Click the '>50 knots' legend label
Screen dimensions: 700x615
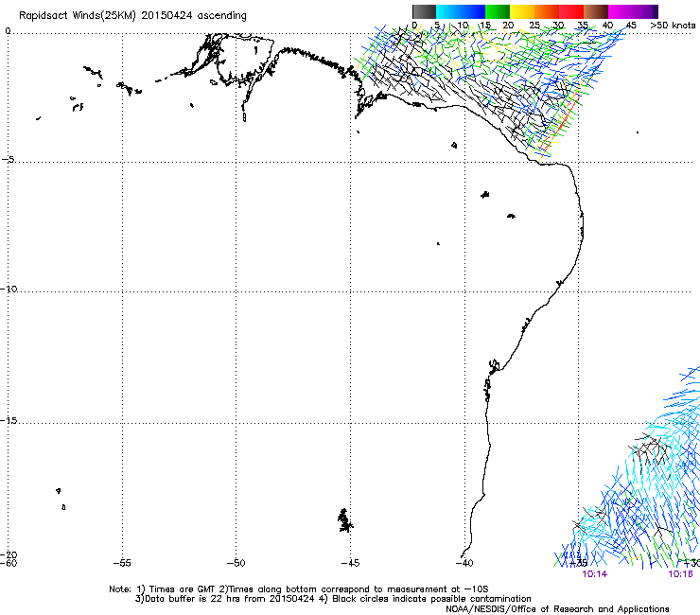[673, 25]
